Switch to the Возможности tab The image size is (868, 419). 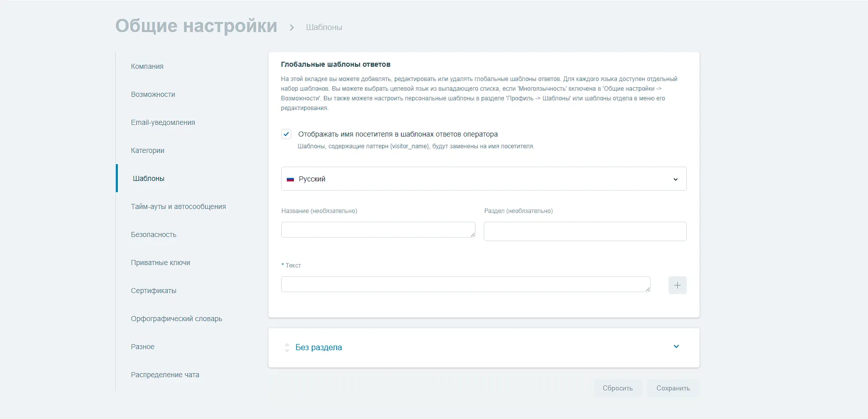pyautogui.click(x=153, y=94)
